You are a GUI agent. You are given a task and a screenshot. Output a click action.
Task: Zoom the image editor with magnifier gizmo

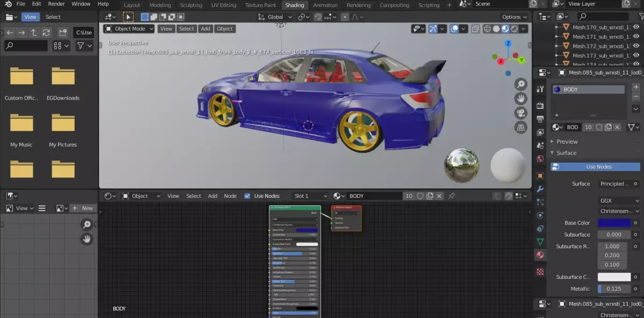(86, 225)
